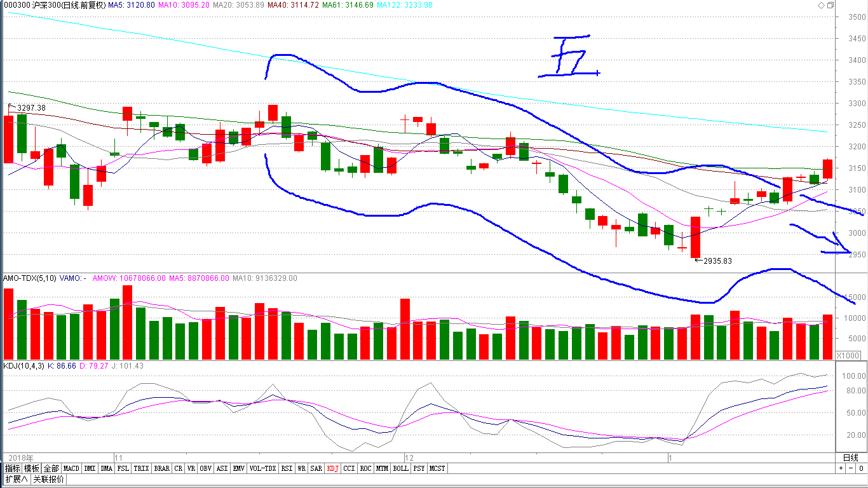Image resolution: width=868 pixels, height=488 pixels.
Task: Switch indicator to DMA
Action: 106,468
